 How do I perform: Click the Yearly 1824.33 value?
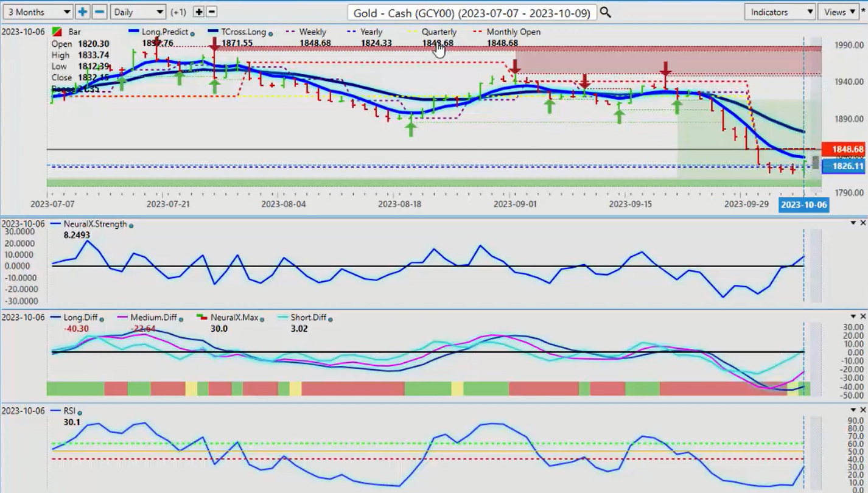(x=377, y=43)
